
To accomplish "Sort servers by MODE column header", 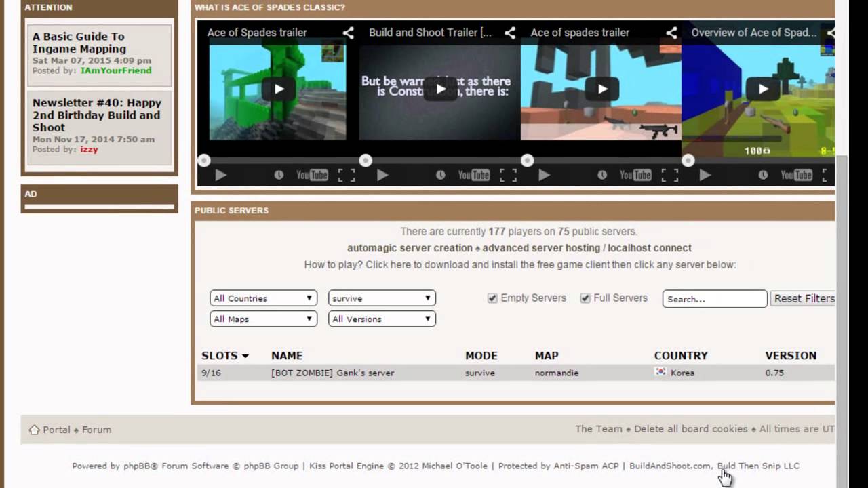I will point(481,355).
